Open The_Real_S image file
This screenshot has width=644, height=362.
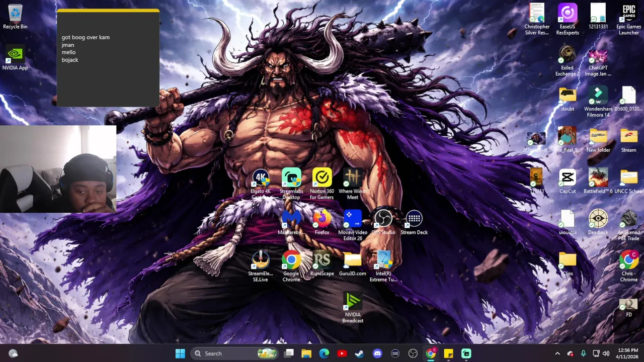[568, 140]
